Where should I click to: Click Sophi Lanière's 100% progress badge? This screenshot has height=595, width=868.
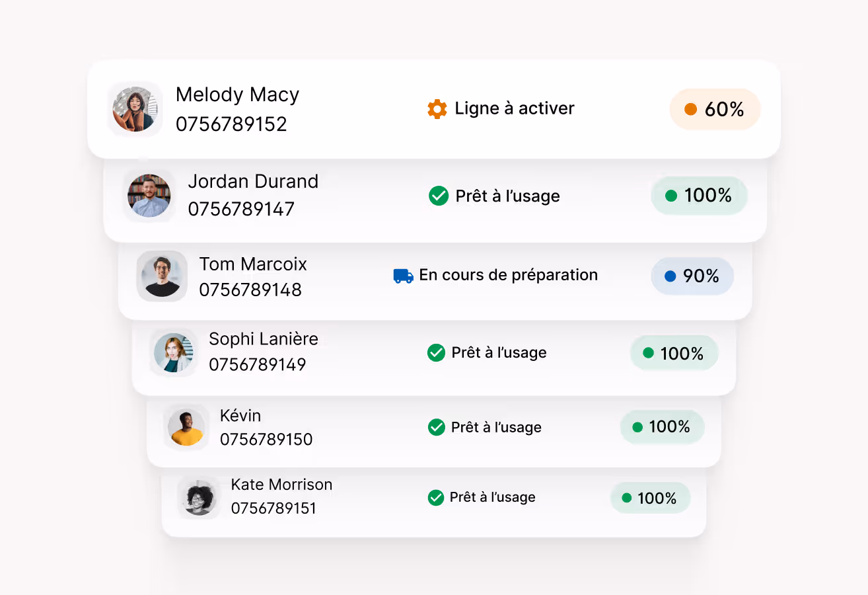(674, 353)
